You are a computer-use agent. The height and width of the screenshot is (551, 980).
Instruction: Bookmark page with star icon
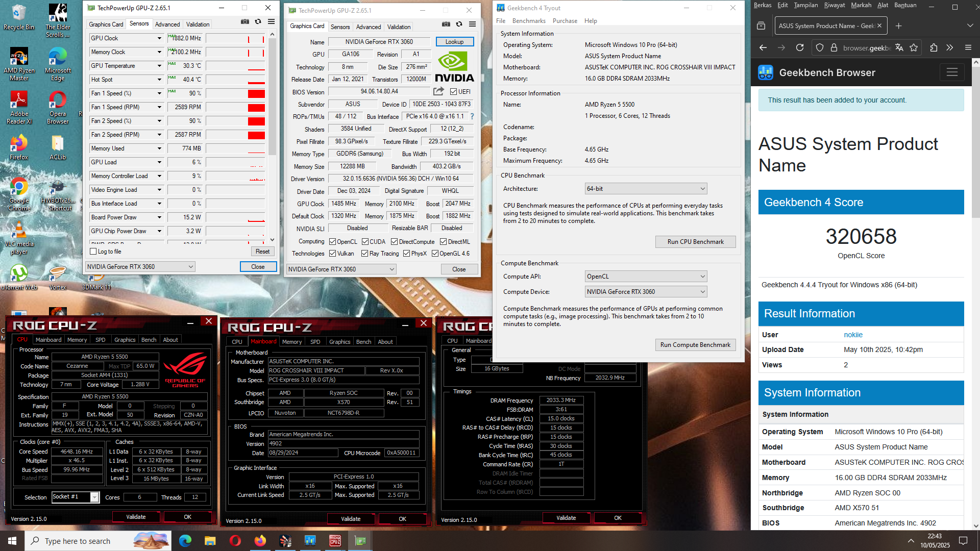(914, 47)
